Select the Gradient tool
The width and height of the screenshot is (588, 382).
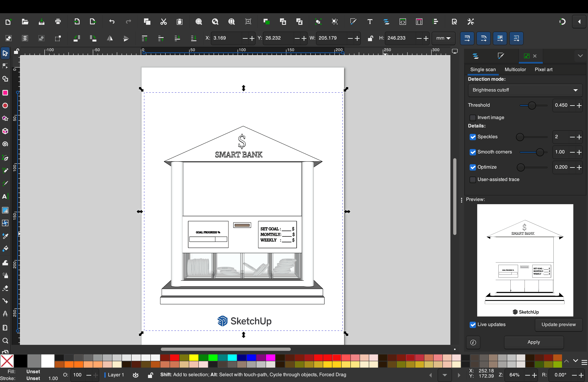tap(5, 210)
